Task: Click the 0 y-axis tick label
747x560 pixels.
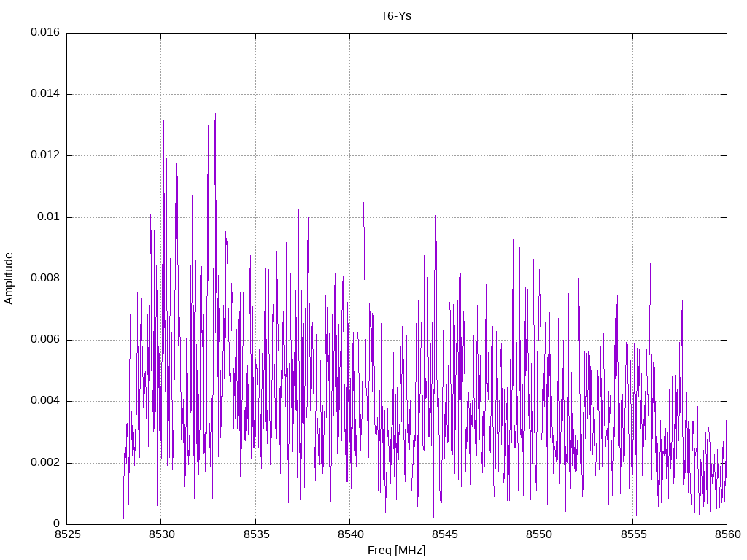Action: tap(57, 524)
